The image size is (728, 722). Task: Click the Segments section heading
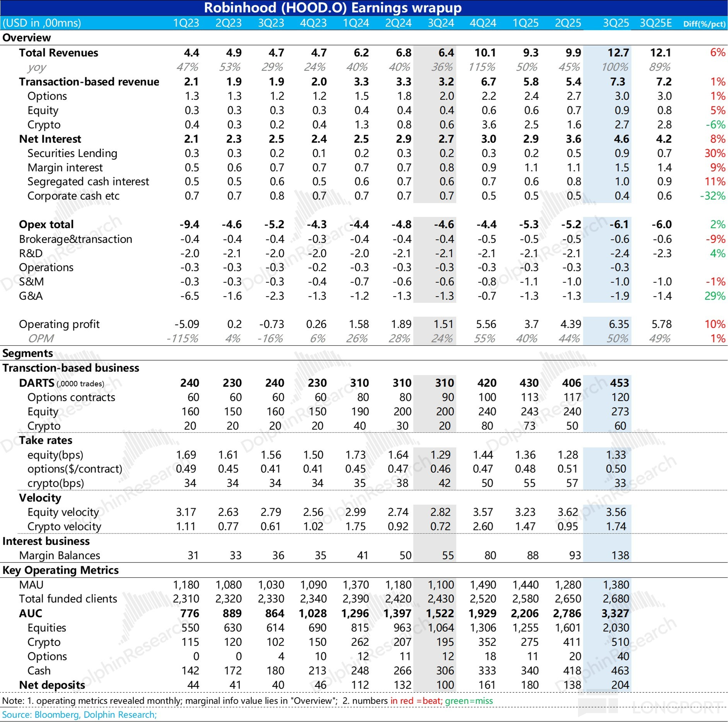[x=28, y=353]
